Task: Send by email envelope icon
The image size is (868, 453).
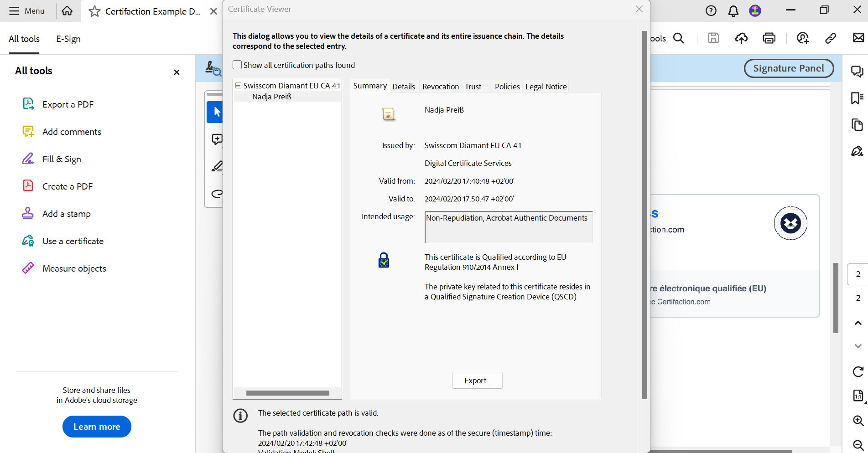Action: [858, 38]
